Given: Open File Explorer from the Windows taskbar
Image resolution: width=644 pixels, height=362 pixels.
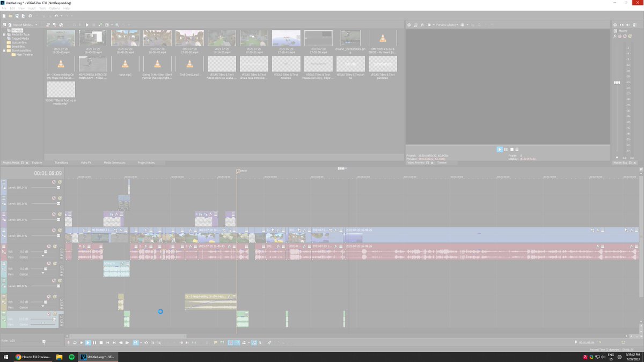Looking at the screenshot, I should [60, 357].
